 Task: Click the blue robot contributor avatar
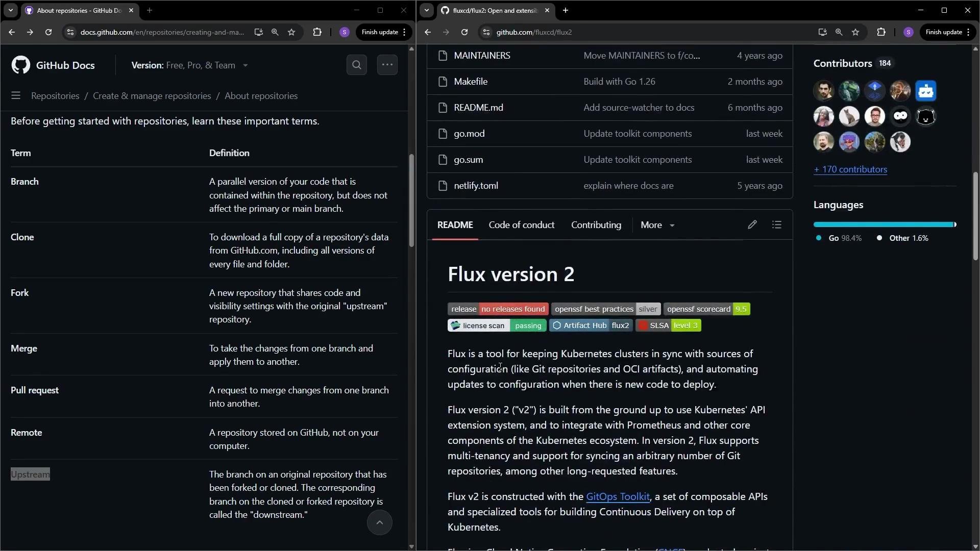pos(926,91)
